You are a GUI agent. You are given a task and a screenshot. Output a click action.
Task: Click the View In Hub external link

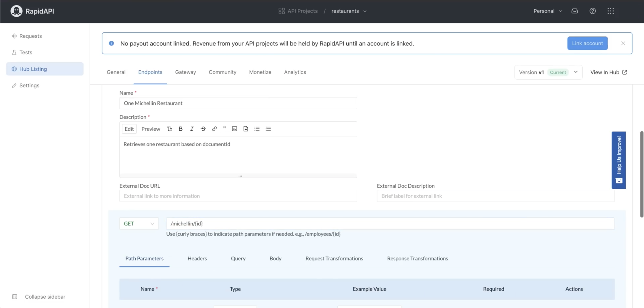click(608, 72)
